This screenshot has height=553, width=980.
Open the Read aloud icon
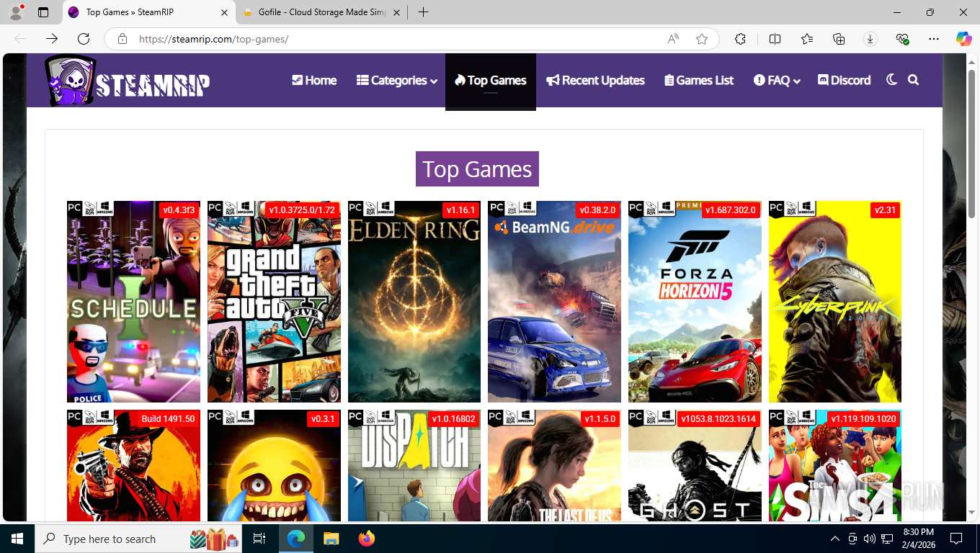673,39
